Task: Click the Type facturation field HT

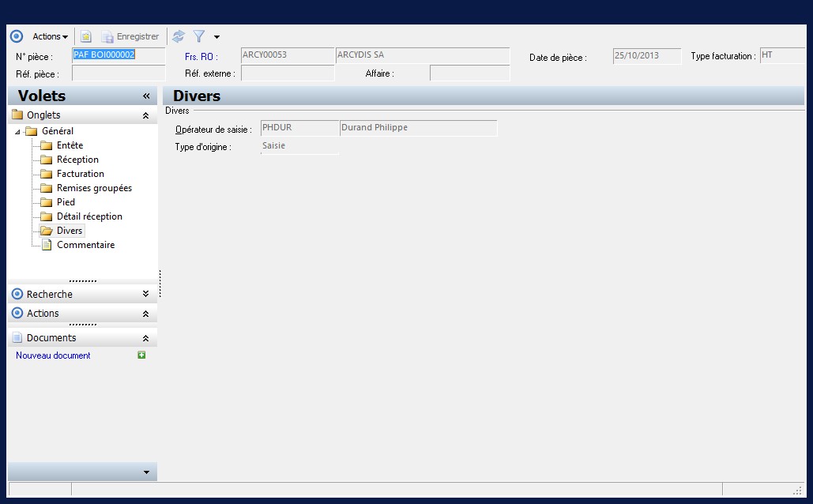Action: point(782,55)
